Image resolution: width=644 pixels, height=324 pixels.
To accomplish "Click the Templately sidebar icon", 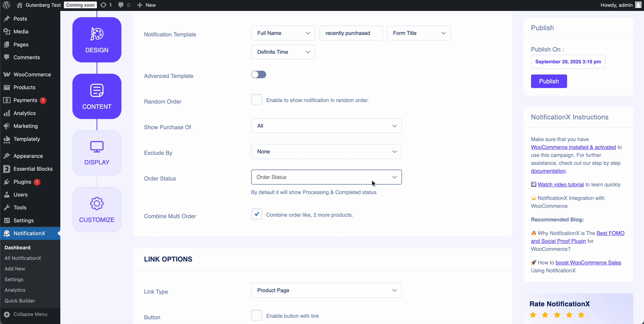I will coord(7,139).
